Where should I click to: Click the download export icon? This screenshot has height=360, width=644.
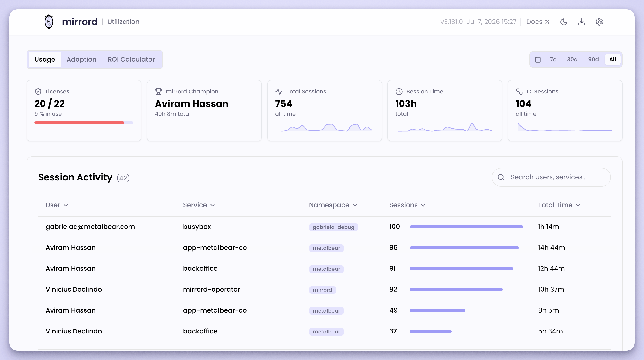coord(582,22)
